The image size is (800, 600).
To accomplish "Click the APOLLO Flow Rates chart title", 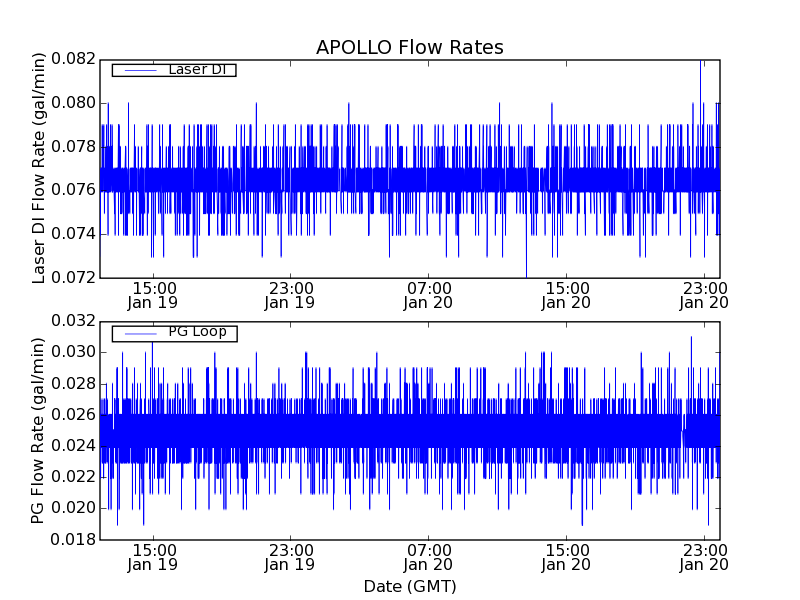I will pos(409,48).
